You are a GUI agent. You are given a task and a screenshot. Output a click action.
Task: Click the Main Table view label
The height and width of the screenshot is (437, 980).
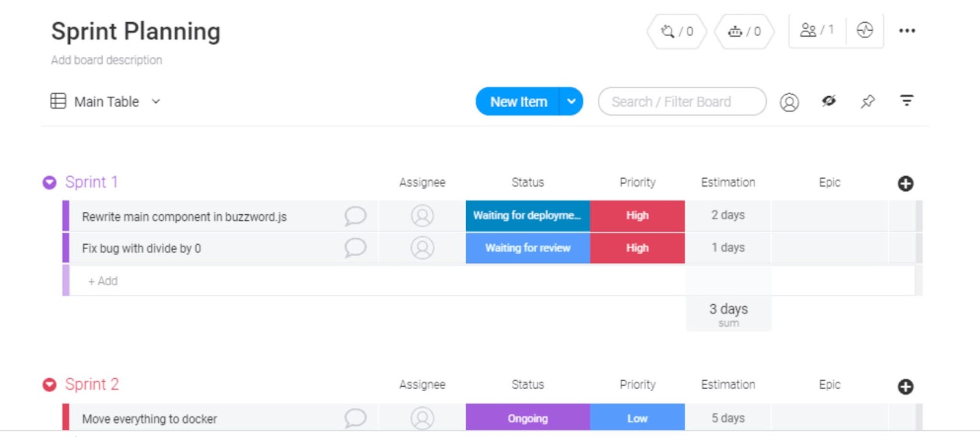click(x=107, y=102)
